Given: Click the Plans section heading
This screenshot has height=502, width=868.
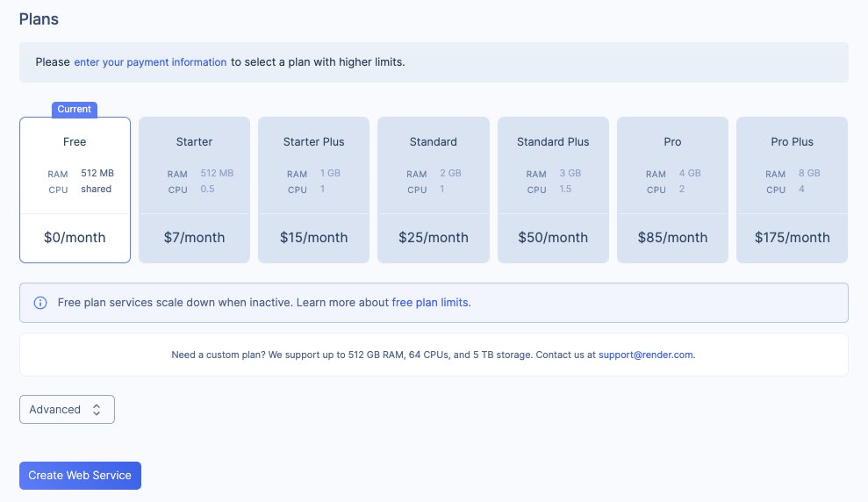Looking at the screenshot, I should point(39,18).
